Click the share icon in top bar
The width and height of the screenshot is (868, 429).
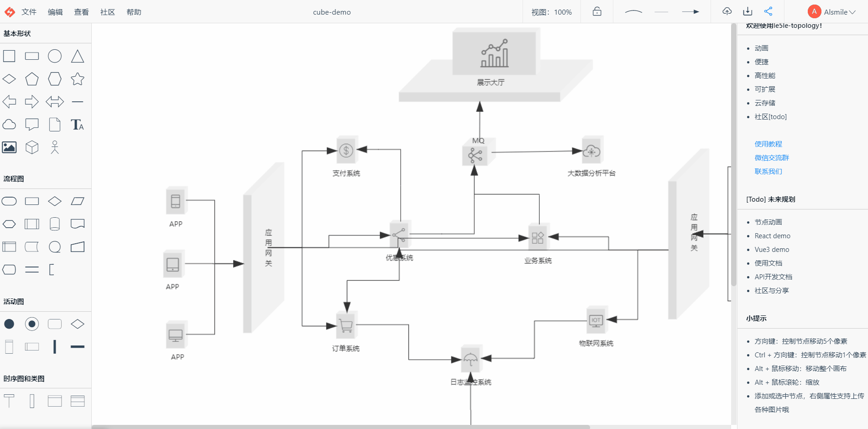(x=768, y=11)
